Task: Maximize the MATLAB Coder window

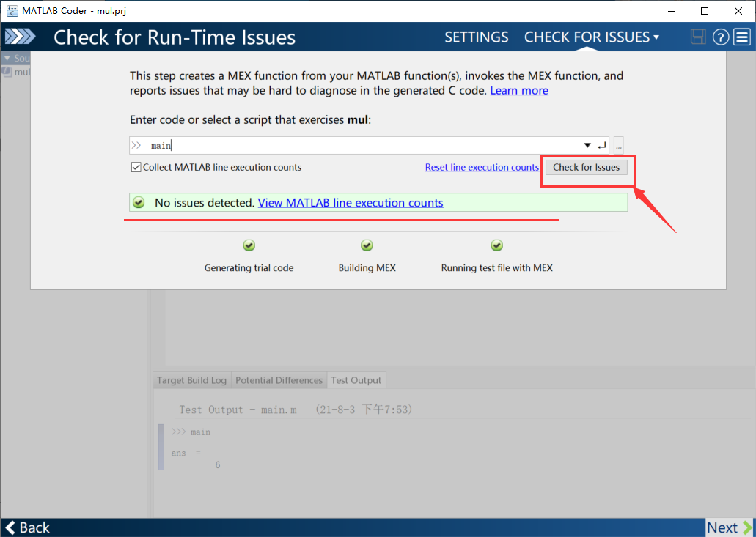Action: pyautogui.click(x=705, y=10)
